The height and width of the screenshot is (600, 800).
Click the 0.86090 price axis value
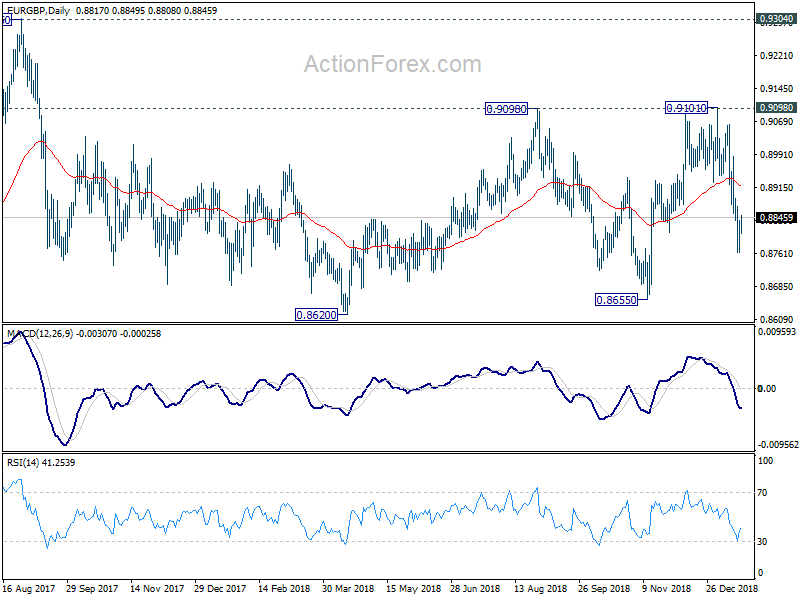pos(777,319)
